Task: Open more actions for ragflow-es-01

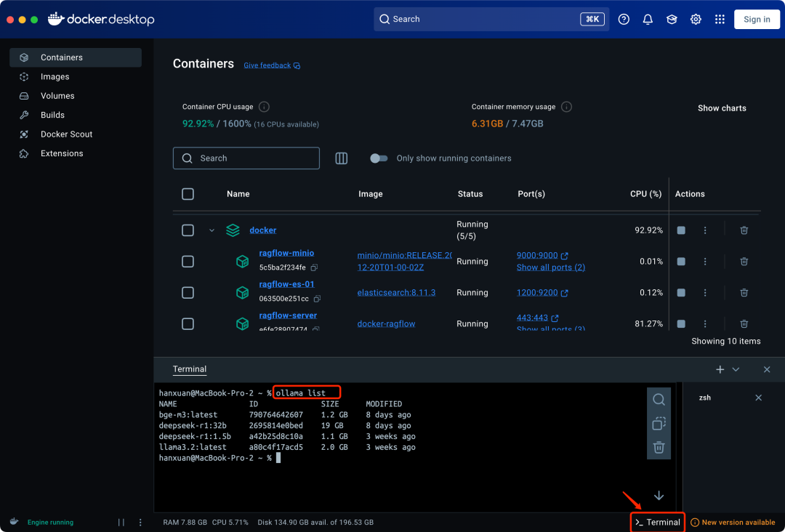Action: coord(705,292)
